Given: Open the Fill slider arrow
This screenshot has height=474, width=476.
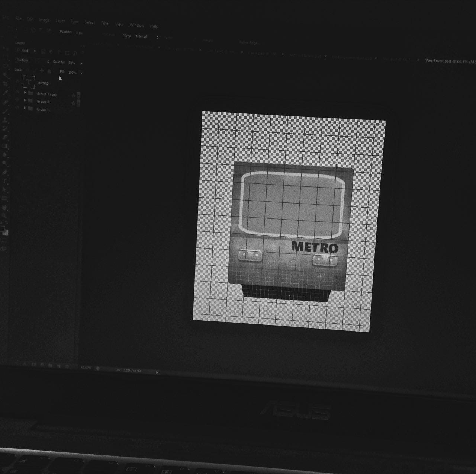Looking at the screenshot, I should pyautogui.click(x=81, y=73).
